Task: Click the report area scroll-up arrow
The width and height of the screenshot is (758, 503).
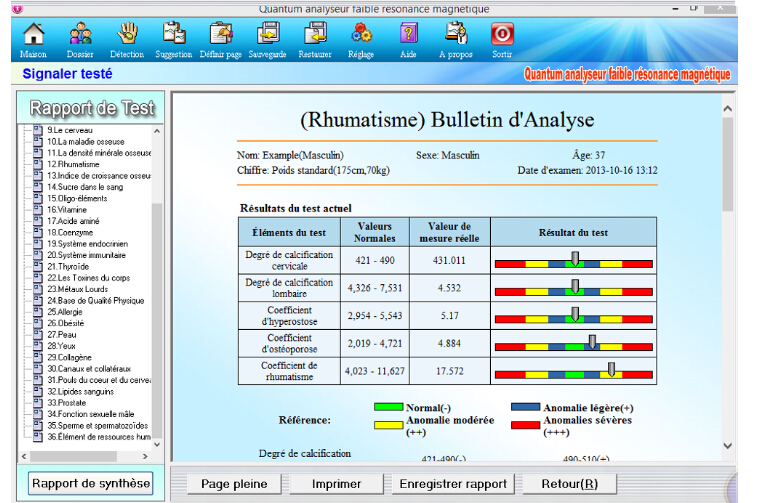Action: (728, 109)
